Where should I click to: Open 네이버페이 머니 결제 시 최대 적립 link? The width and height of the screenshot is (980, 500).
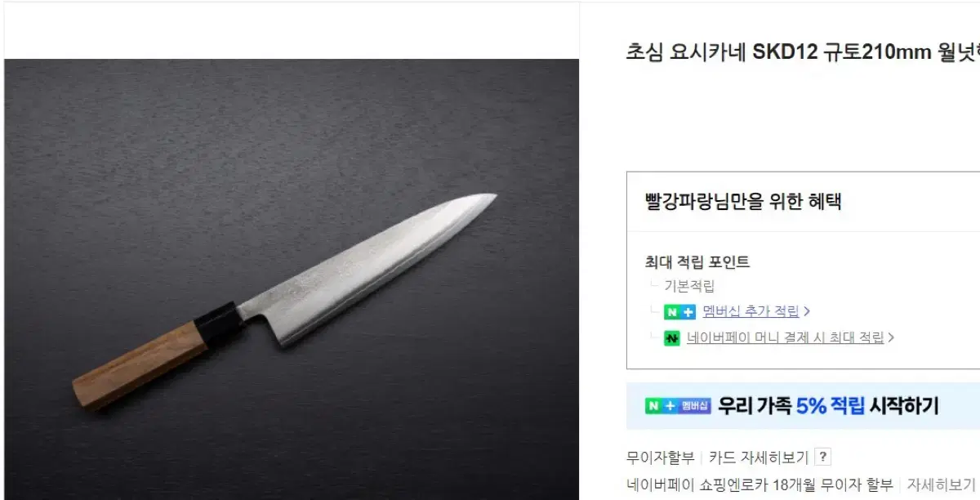(786, 337)
